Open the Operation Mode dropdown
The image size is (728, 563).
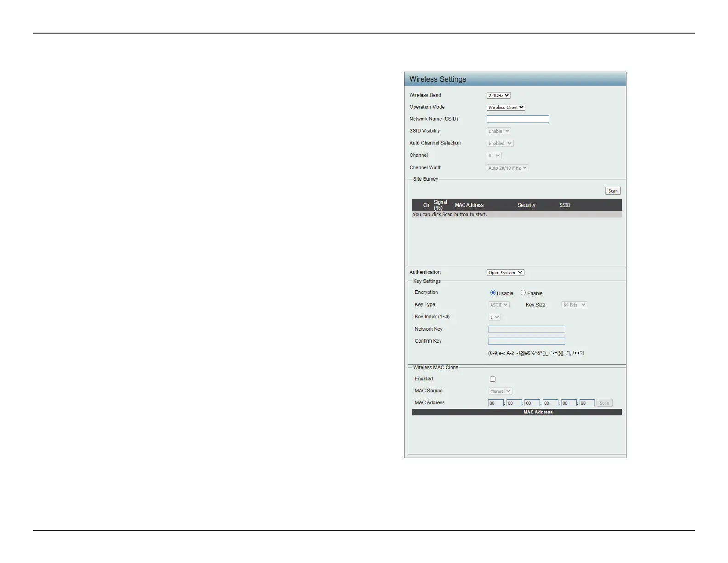tap(506, 108)
